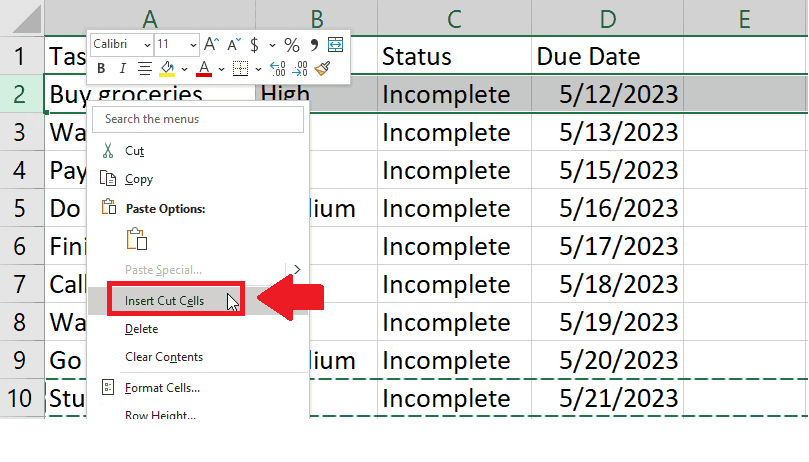Apply yellow Fill Color
809x462 pixels.
click(167, 69)
